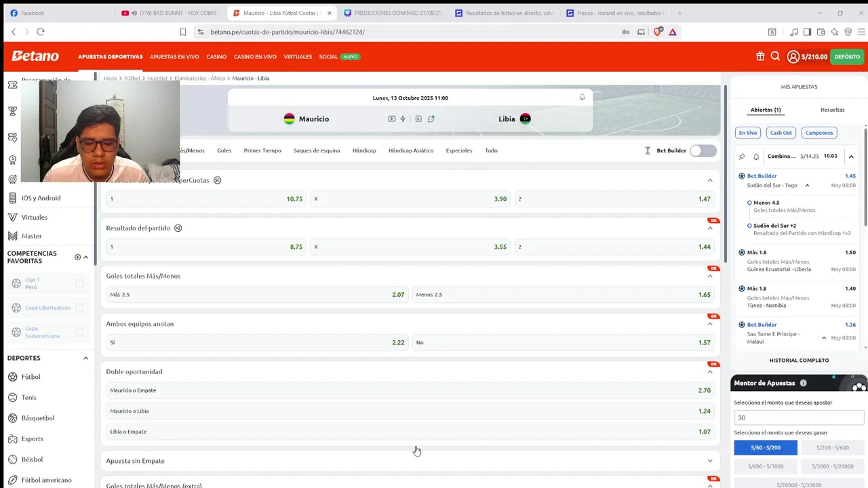
Task: Click the match notification bell icon
Action: tap(582, 97)
